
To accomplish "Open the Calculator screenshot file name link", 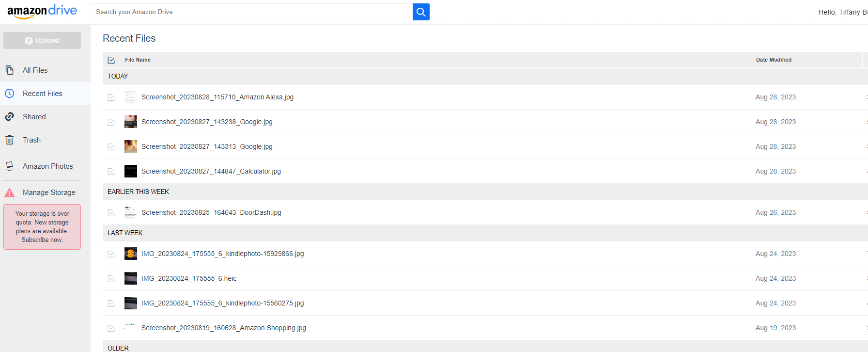I will pyautogui.click(x=211, y=171).
